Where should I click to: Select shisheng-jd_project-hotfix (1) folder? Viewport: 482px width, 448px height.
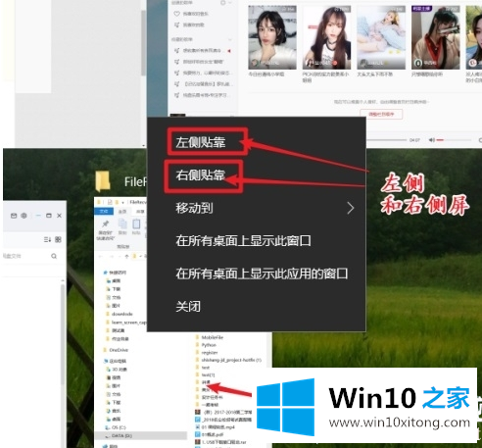point(228,360)
